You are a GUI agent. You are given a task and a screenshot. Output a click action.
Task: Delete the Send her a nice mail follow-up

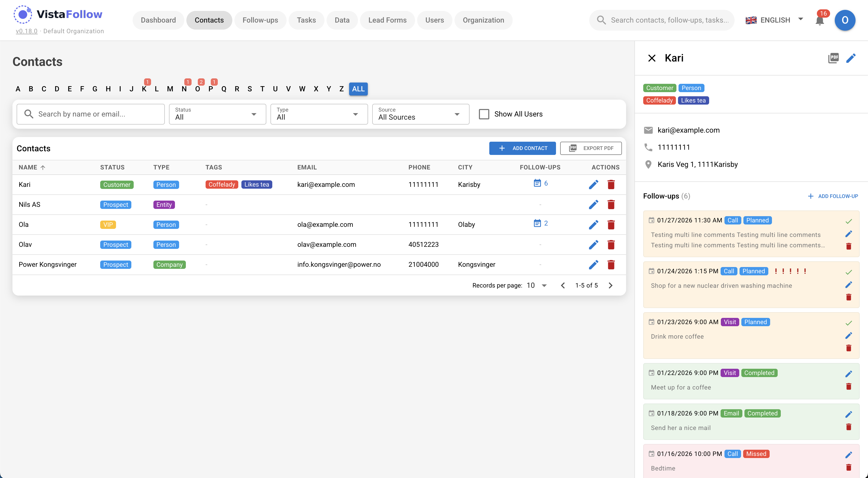(849, 427)
